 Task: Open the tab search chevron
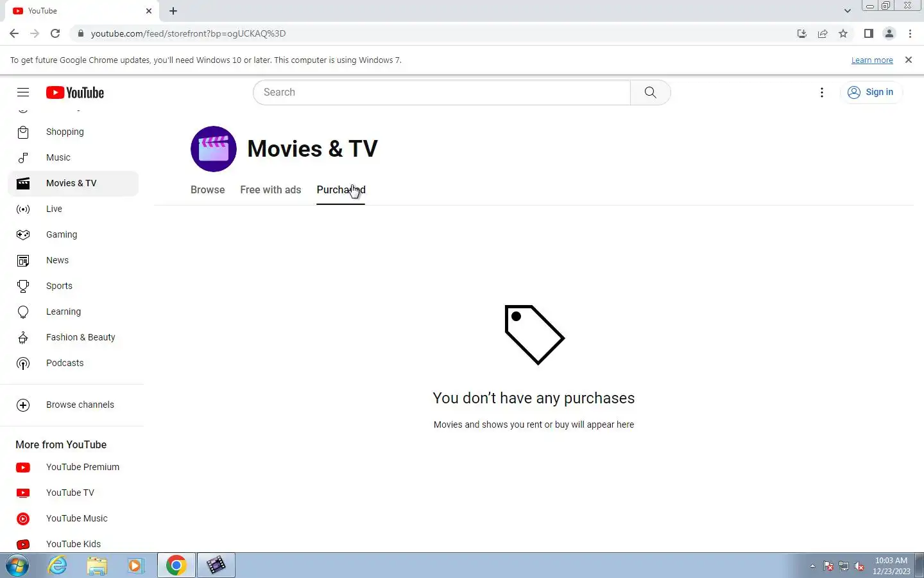point(848,11)
